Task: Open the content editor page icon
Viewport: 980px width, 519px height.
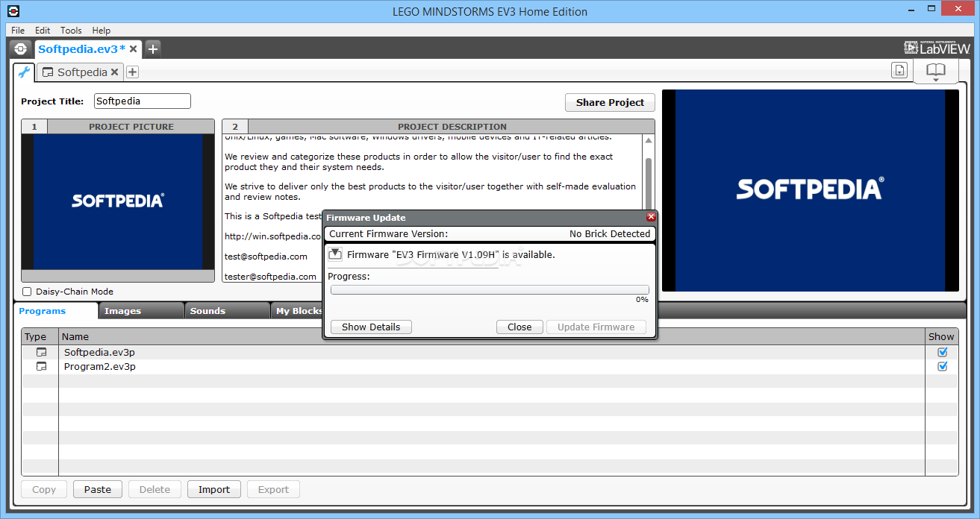Action: point(900,70)
